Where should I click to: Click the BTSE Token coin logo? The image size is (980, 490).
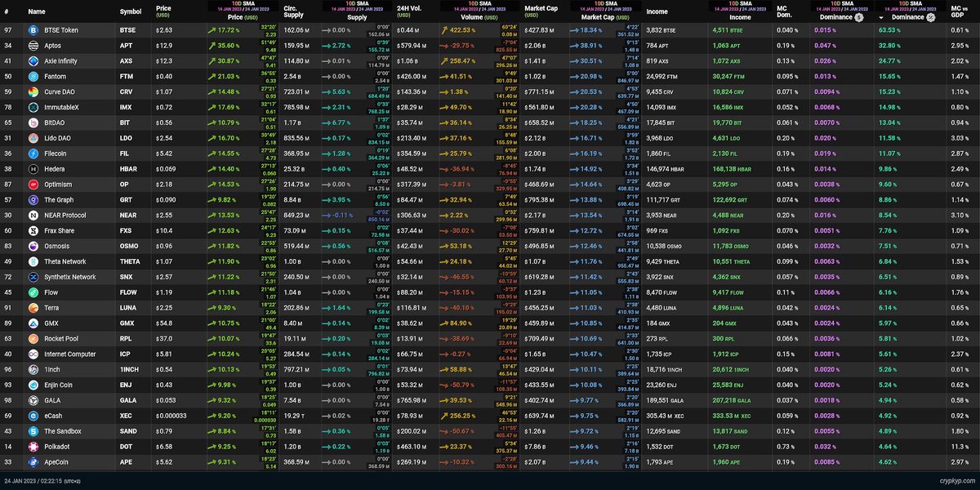33,30
